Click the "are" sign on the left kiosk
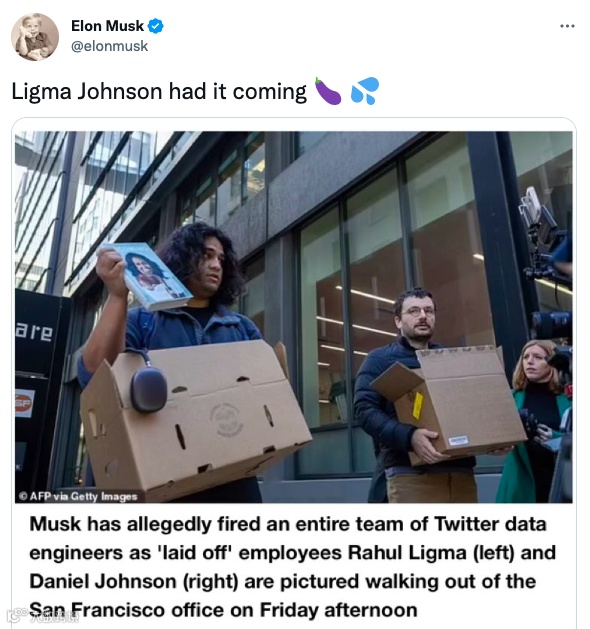590x629 pixels. 34,332
